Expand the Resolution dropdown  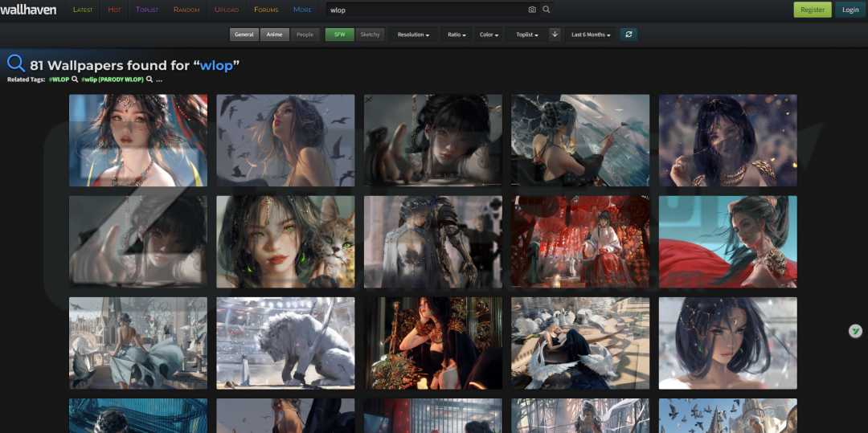(413, 35)
